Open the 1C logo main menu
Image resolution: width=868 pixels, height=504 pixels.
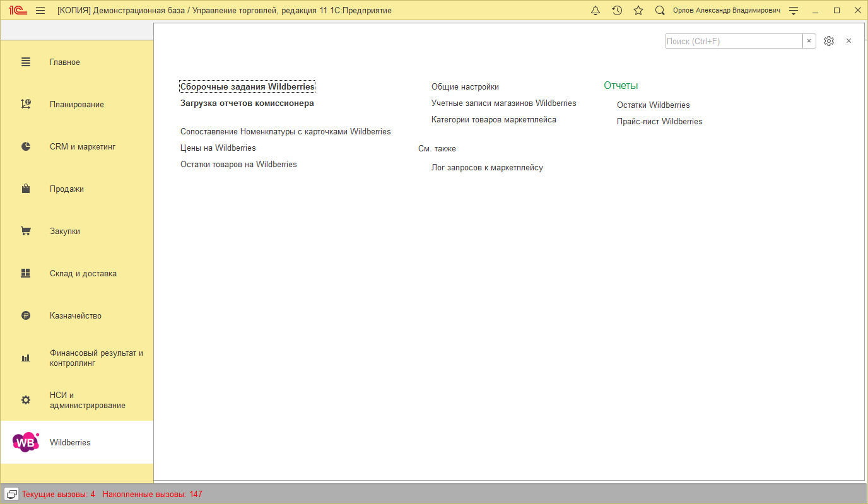[x=17, y=10]
